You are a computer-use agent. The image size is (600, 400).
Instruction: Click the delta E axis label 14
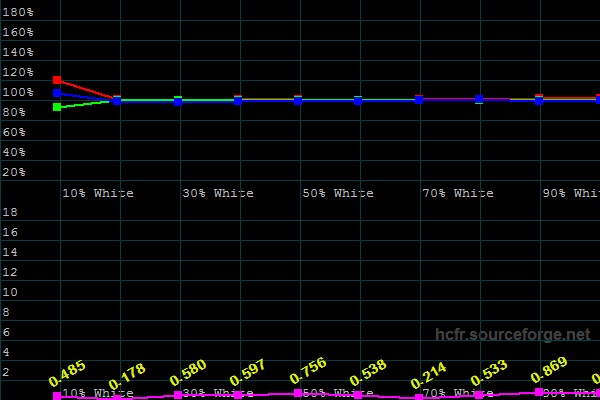(x=10, y=252)
